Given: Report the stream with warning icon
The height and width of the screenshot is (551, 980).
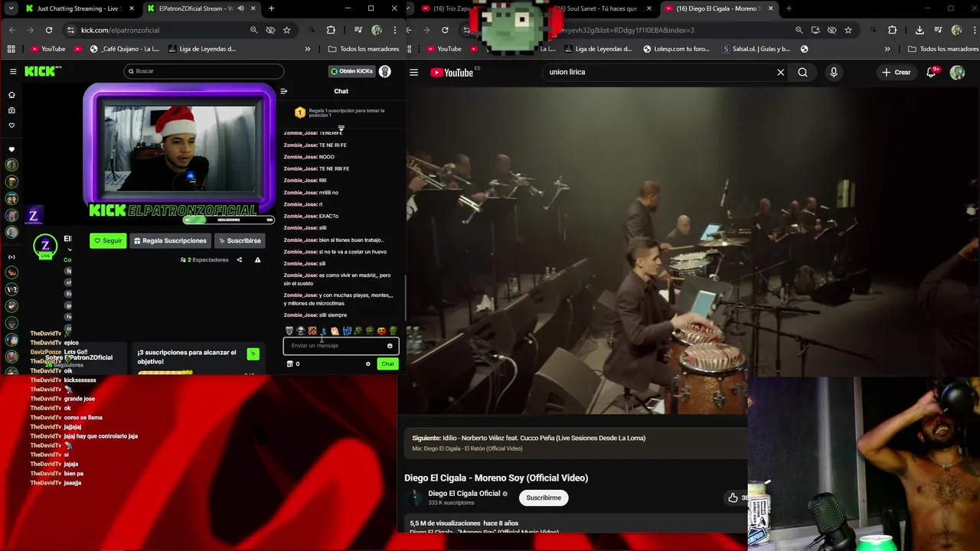Looking at the screenshot, I should (257, 259).
